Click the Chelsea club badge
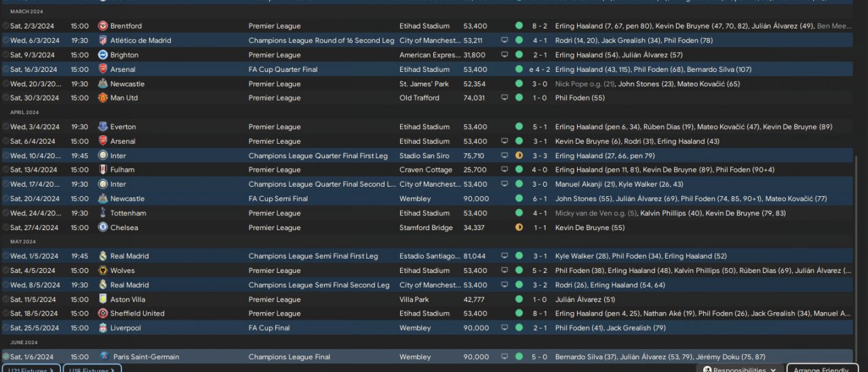The width and height of the screenshot is (868, 372). point(103,227)
